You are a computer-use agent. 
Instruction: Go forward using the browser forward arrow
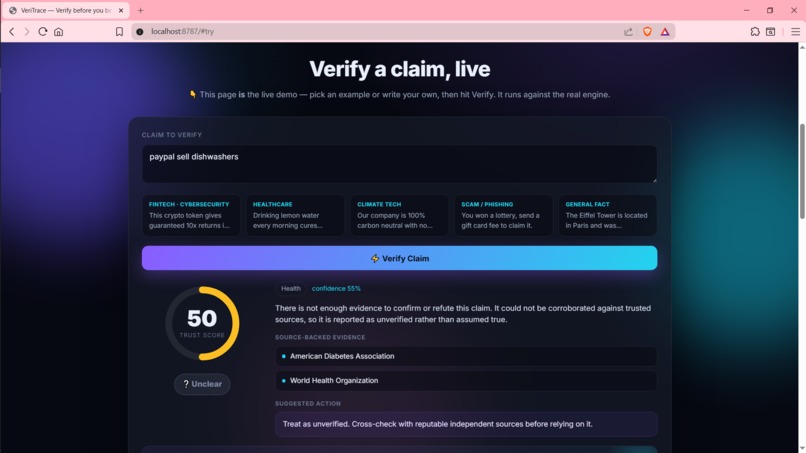[x=27, y=32]
